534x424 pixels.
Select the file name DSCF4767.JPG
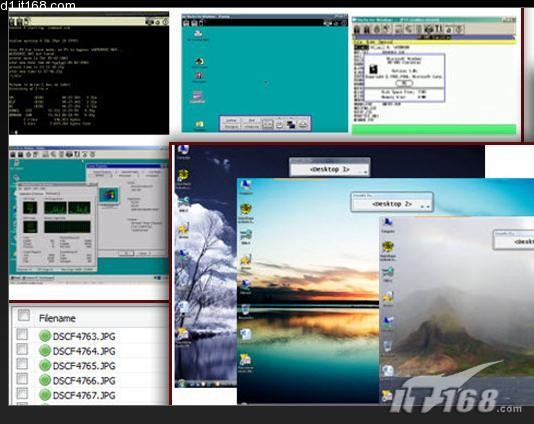(84, 395)
